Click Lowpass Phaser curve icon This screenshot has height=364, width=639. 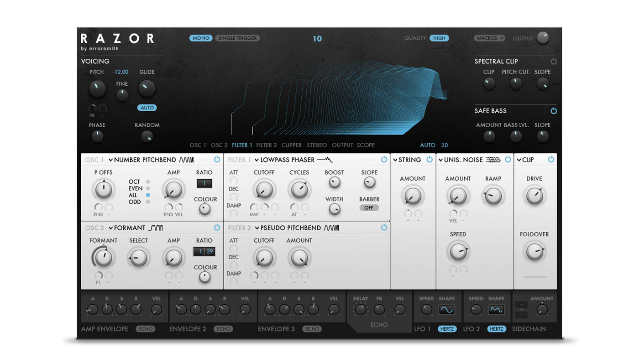click(x=325, y=160)
